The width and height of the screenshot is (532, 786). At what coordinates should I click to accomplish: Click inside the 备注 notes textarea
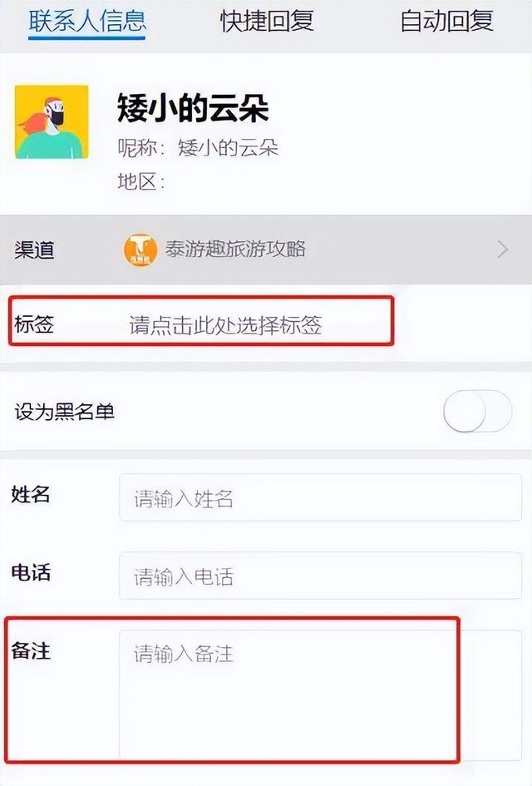[x=320, y=695]
